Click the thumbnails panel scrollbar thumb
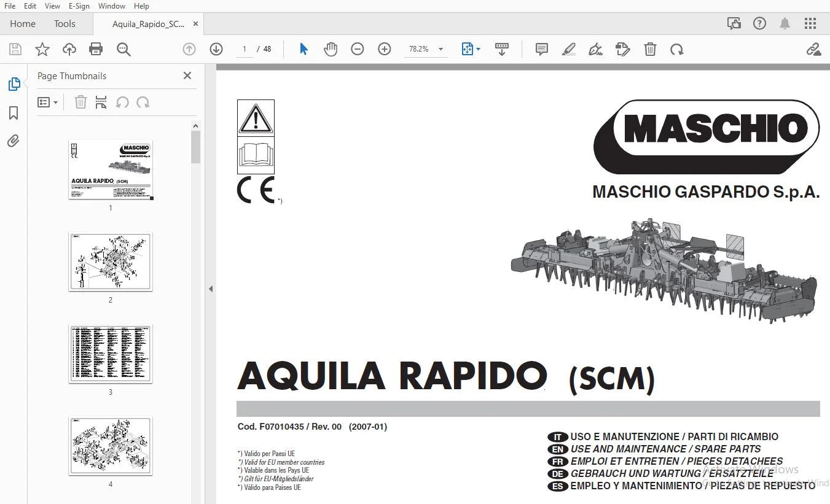Viewport: 830px width, 504px height. point(196,147)
